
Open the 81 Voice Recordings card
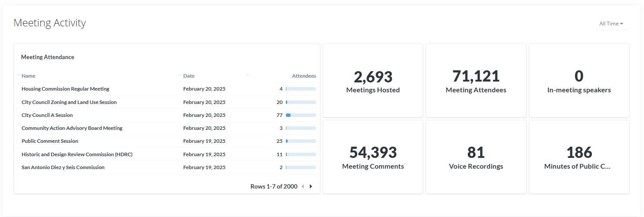[x=476, y=157]
